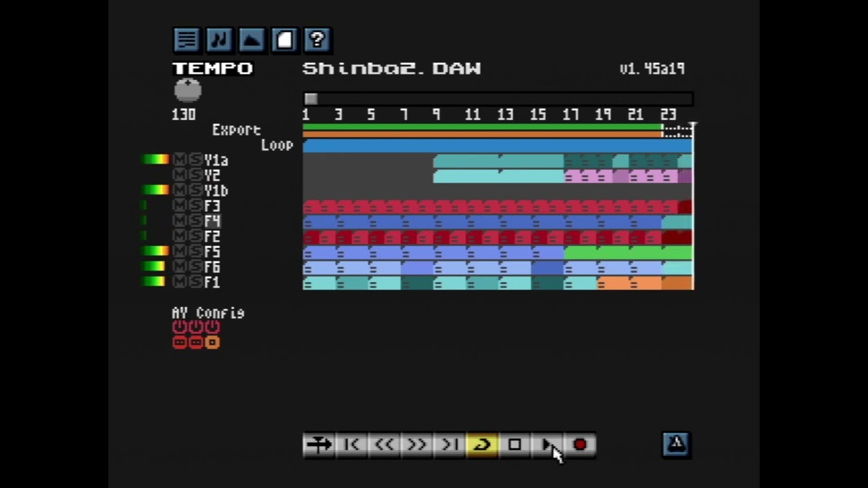The height and width of the screenshot is (488, 868).
Task: Start recording with the red record button
Action: pyautogui.click(x=580, y=445)
